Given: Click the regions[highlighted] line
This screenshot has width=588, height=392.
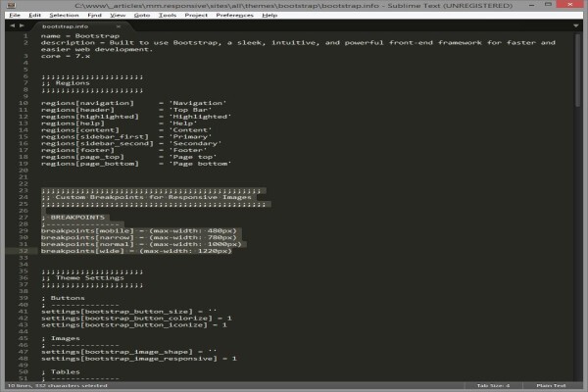Looking at the screenshot, I should point(136,117).
